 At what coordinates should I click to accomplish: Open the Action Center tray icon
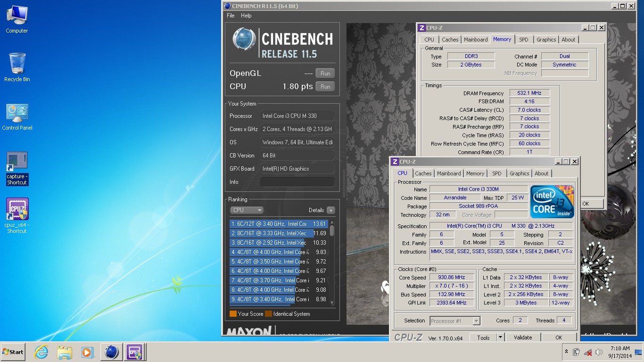pyautogui.click(x=576, y=352)
